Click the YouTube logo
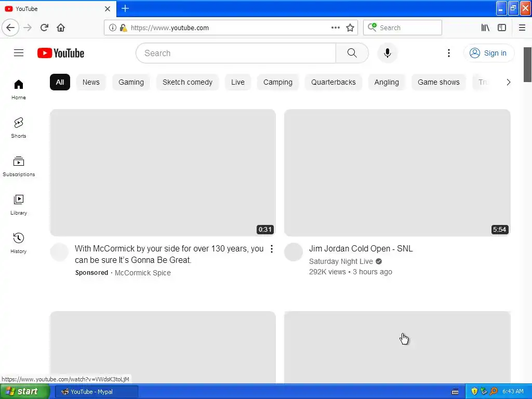The image size is (532, 399). [x=61, y=53]
